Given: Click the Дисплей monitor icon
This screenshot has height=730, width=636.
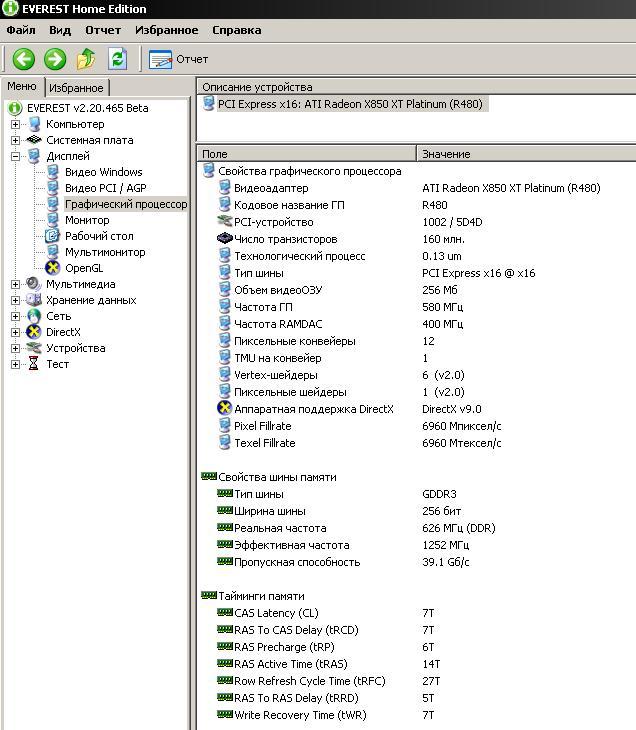Looking at the screenshot, I should click(34, 156).
